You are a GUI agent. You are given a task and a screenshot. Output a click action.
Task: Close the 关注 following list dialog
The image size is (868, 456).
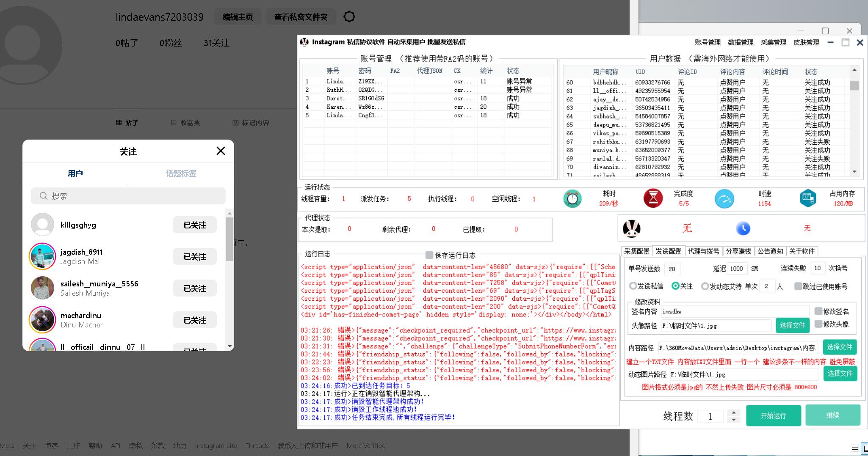coord(221,151)
